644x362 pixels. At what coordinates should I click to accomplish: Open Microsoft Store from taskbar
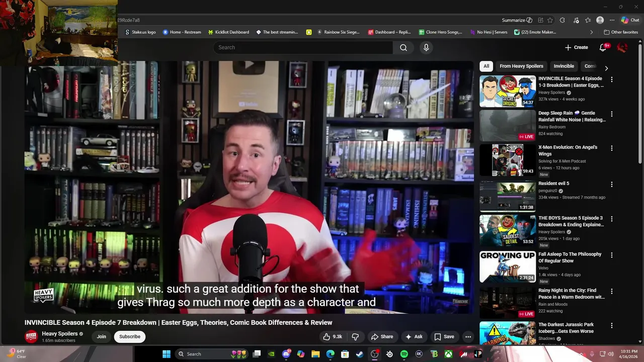345,354
